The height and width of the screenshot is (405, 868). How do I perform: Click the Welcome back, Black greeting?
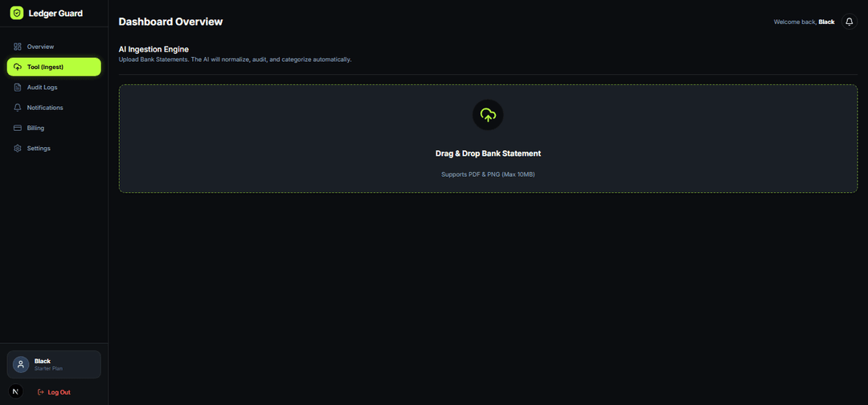pyautogui.click(x=804, y=22)
